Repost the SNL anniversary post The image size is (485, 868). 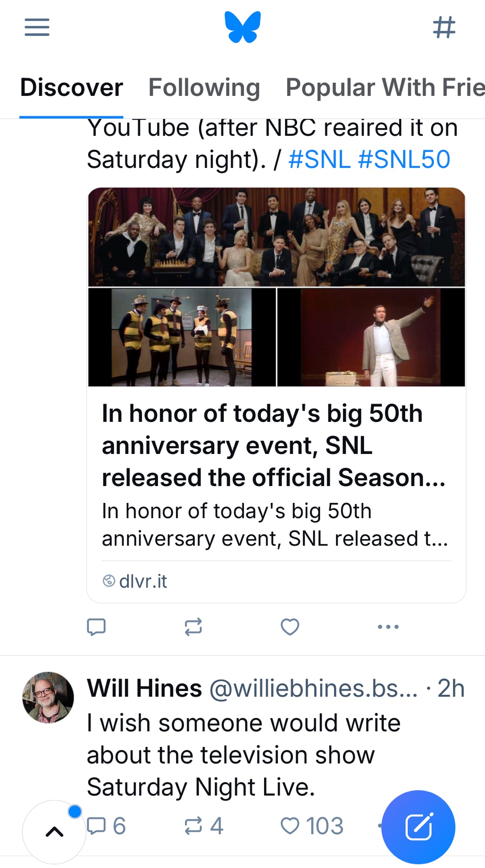(x=193, y=627)
